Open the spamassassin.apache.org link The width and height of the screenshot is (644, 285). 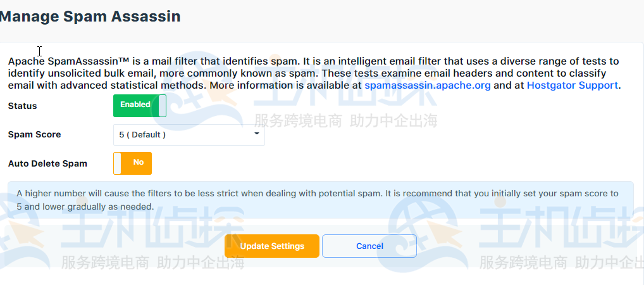point(428,85)
